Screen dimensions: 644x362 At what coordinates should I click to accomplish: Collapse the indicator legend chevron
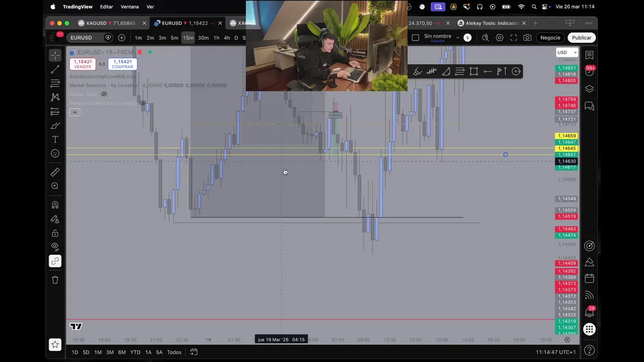(74, 112)
